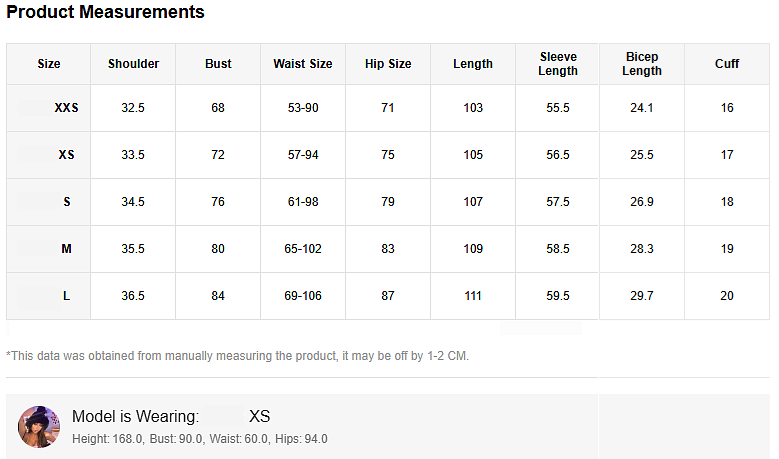This screenshot has height=459, width=779.
Task: Click the manual measurement disclaimer note
Action: pyautogui.click(x=238, y=356)
